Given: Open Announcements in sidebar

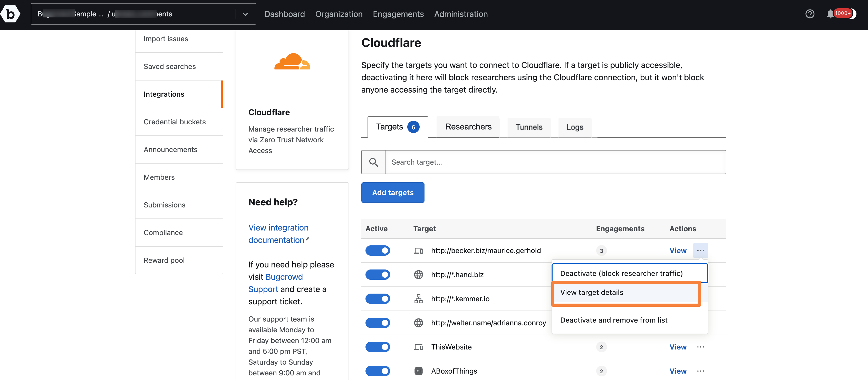Looking at the screenshot, I should pyautogui.click(x=179, y=149).
